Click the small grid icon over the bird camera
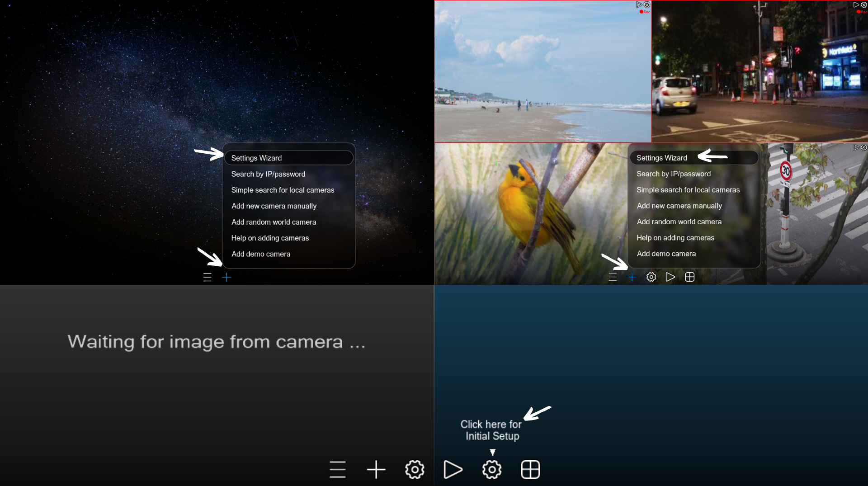868x486 pixels. pos(689,277)
